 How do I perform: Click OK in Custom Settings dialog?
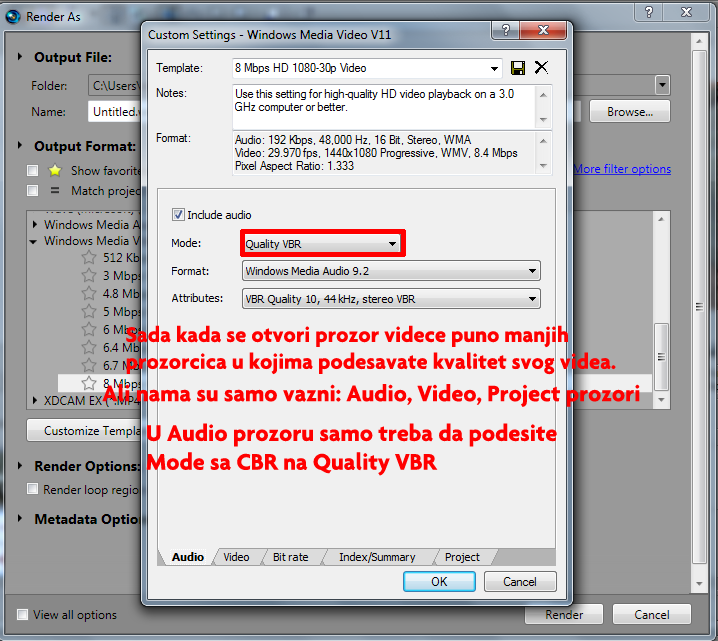[x=439, y=581]
